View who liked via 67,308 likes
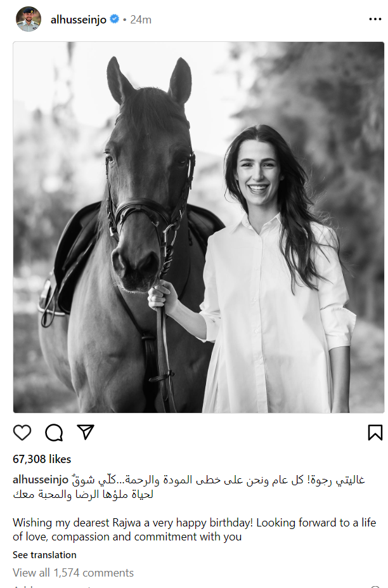The width and height of the screenshot is (388, 588). [42, 459]
